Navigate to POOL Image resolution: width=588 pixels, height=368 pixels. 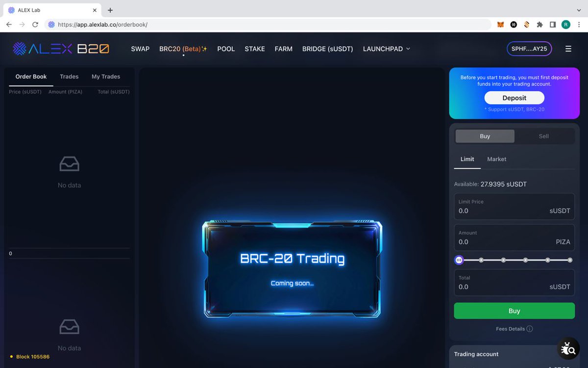(226, 49)
